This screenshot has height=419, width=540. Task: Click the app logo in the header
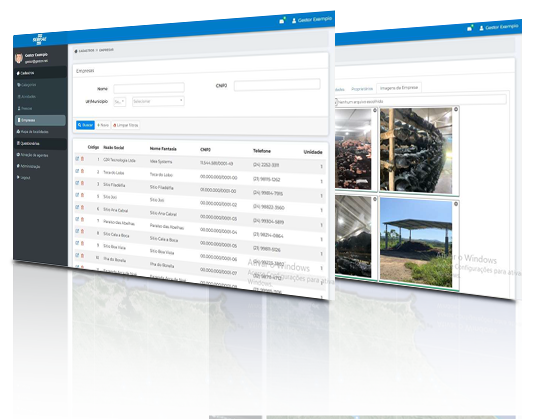[x=40, y=39]
